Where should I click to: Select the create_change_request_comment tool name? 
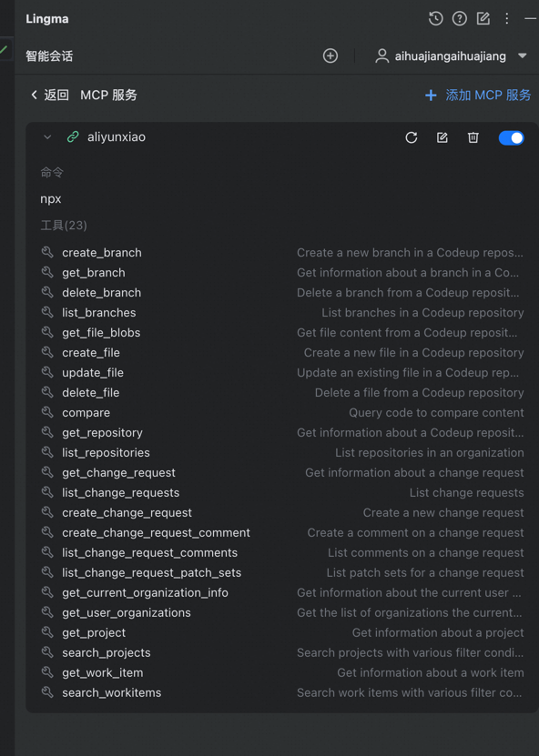[x=156, y=533]
